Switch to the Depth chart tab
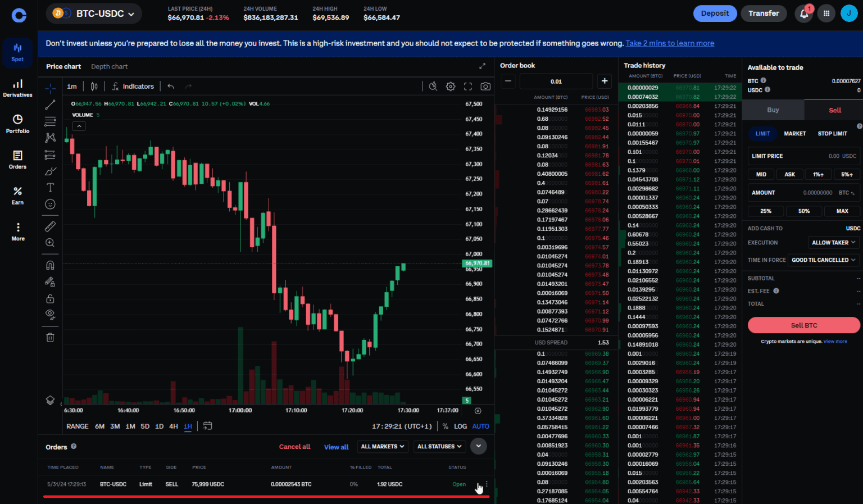863x504 pixels. click(x=109, y=66)
